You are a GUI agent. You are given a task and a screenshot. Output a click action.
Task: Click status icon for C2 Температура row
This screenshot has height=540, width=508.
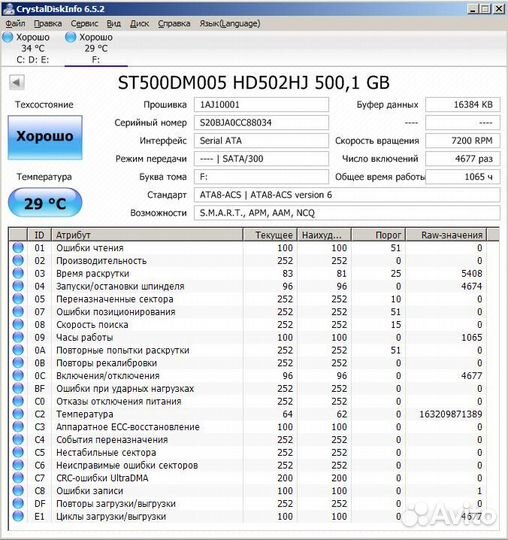tap(18, 414)
